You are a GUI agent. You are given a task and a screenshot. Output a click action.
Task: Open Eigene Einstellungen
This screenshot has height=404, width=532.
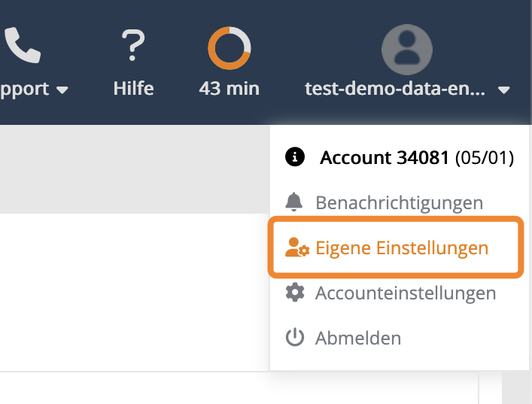[x=402, y=248]
